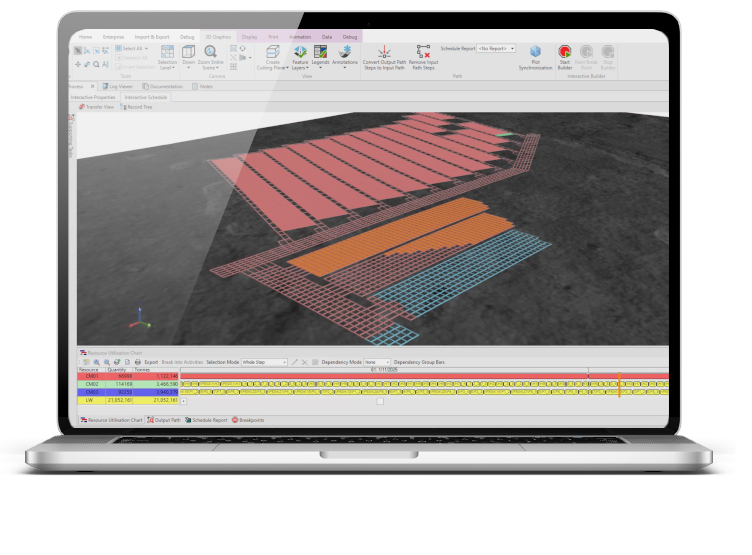Click the Selection Level icon
Screen dimensions: 752x555
point(167,51)
